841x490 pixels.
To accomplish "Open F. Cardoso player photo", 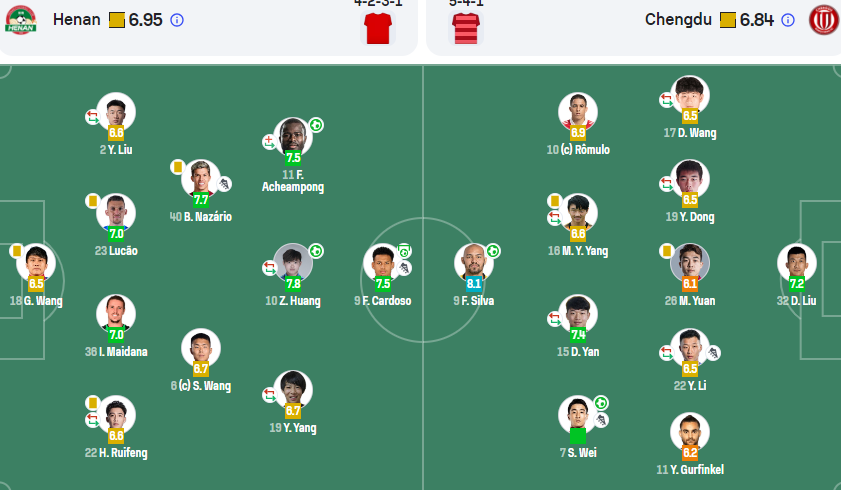I will (x=382, y=263).
